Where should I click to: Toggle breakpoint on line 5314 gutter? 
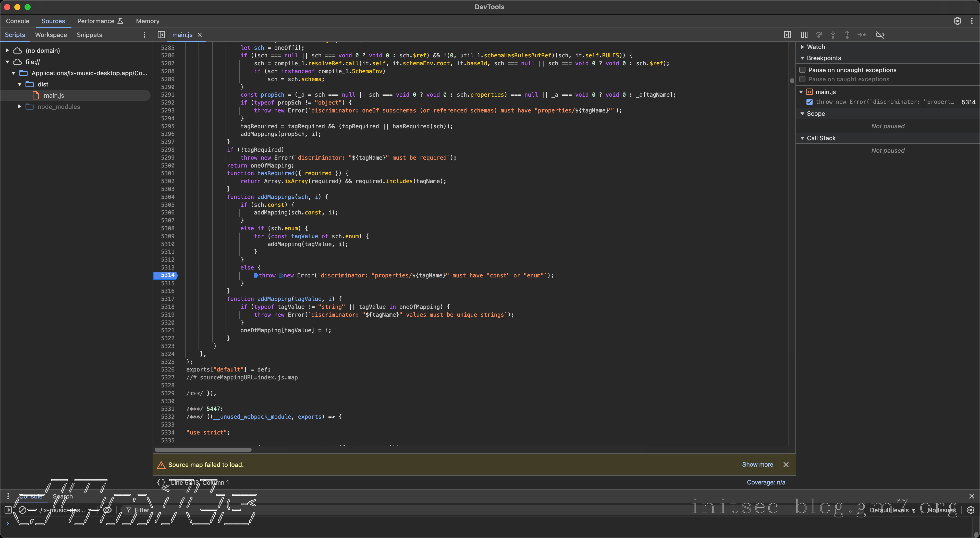click(x=167, y=275)
